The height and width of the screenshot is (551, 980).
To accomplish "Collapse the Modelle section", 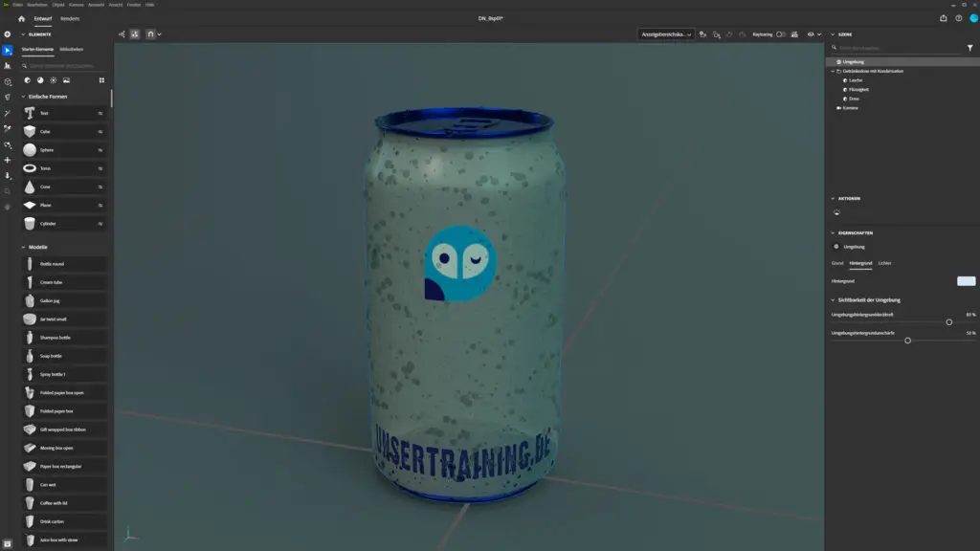I will click(23, 248).
